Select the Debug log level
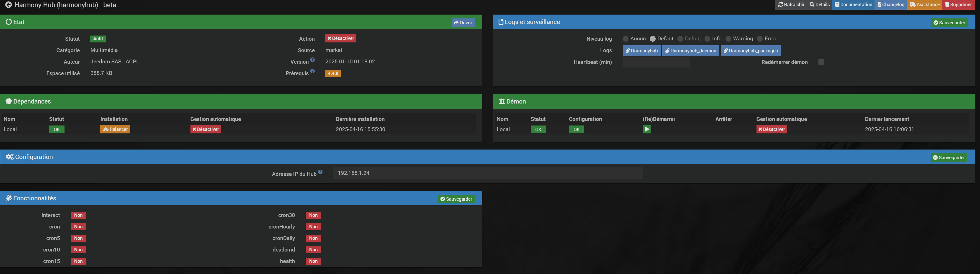This screenshot has height=274, width=980. (x=680, y=39)
